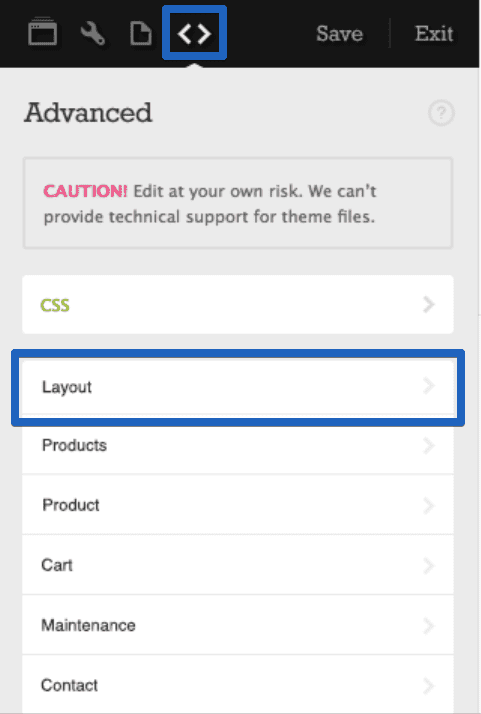Image resolution: width=481 pixels, height=714 pixels.
Task: Open the theme preview window icon
Action: coord(42,32)
